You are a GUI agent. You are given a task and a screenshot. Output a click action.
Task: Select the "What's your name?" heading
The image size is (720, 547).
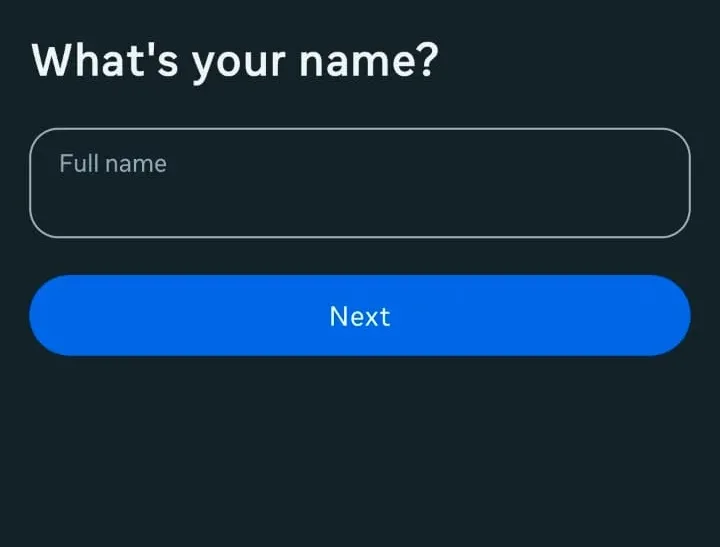(235, 61)
